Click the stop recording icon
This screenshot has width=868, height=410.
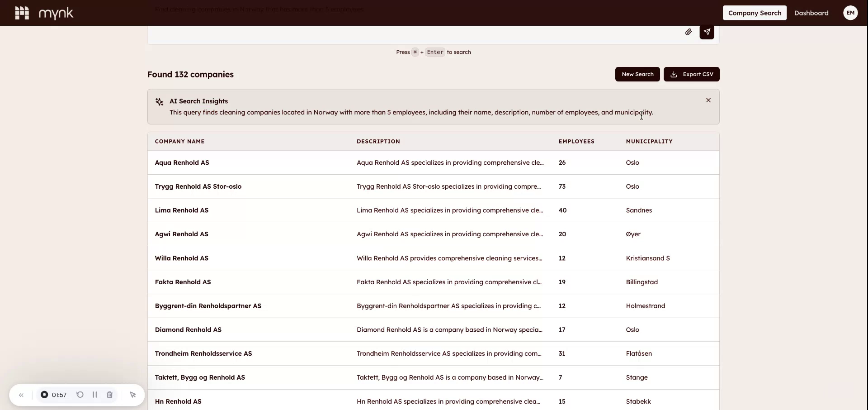(x=45, y=395)
